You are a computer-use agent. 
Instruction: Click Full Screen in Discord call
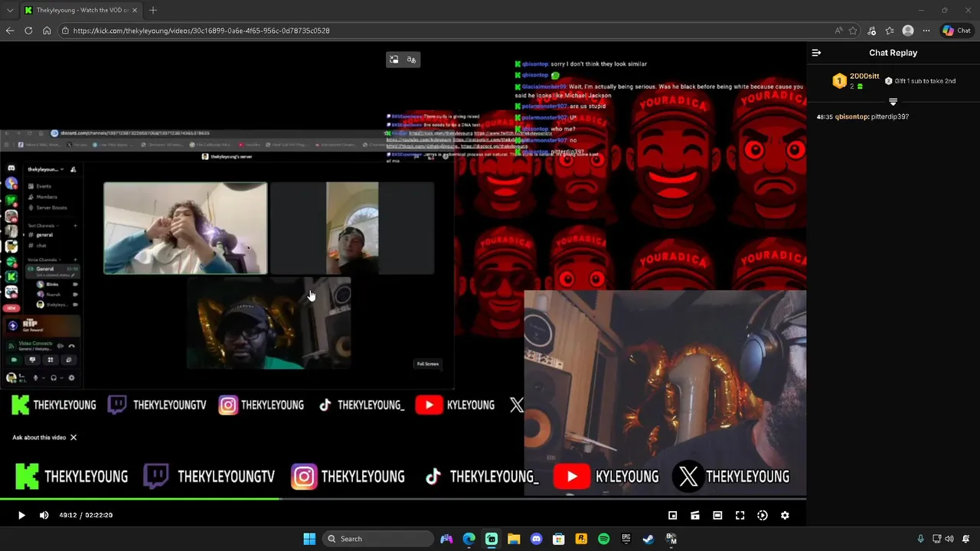427,364
